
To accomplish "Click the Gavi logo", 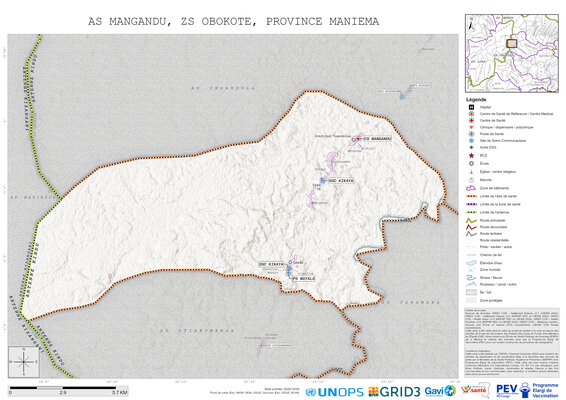I will tap(440, 391).
